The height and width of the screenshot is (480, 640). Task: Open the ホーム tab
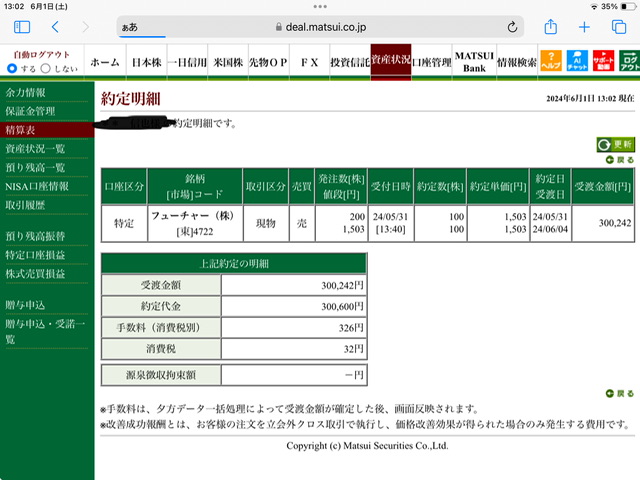click(105, 62)
